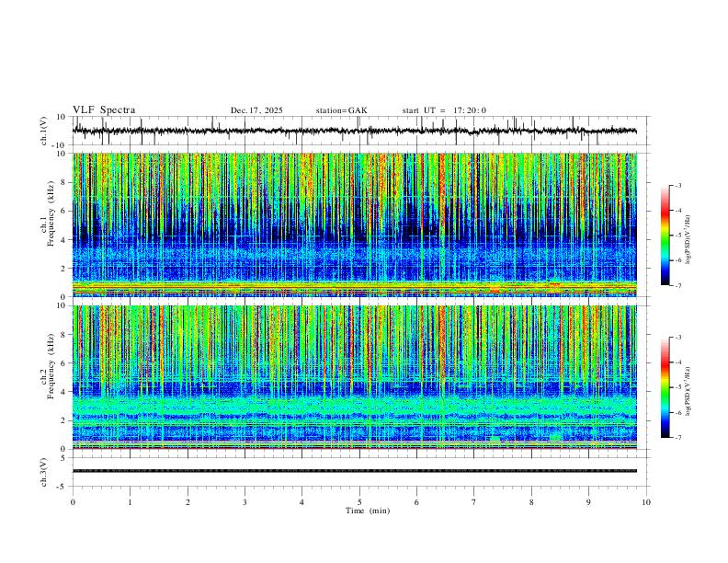Click the ch.2 PSD color scale bar
This screenshot has width=728, height=563.
pyautogui.click(x=665, y=387)
